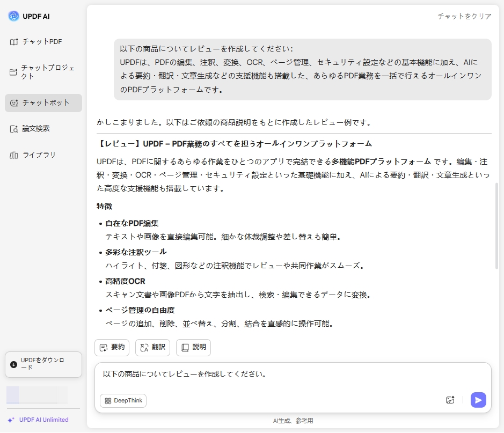Click the チャットをクリア link

[x=464, y=16]
